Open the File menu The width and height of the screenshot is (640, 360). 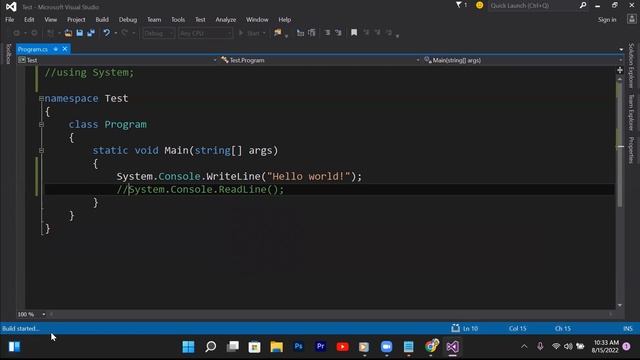[x=9, y=20]
